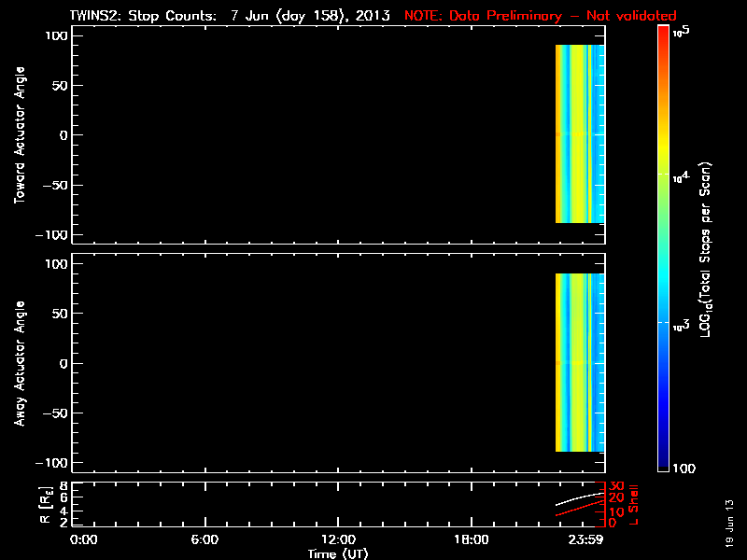747x560 pixels.
Task: Click the white orbit curve in the bottom panel
Action: click(579, 498)
